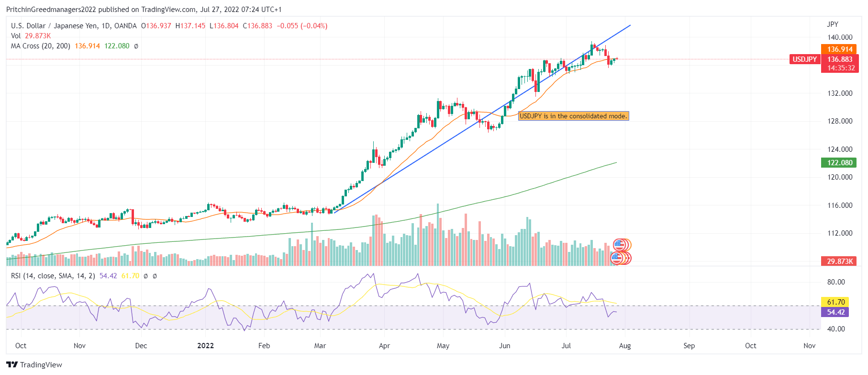Click the H137.145 high value
Screen dimensions: 868x375
(x=190, y=26)
